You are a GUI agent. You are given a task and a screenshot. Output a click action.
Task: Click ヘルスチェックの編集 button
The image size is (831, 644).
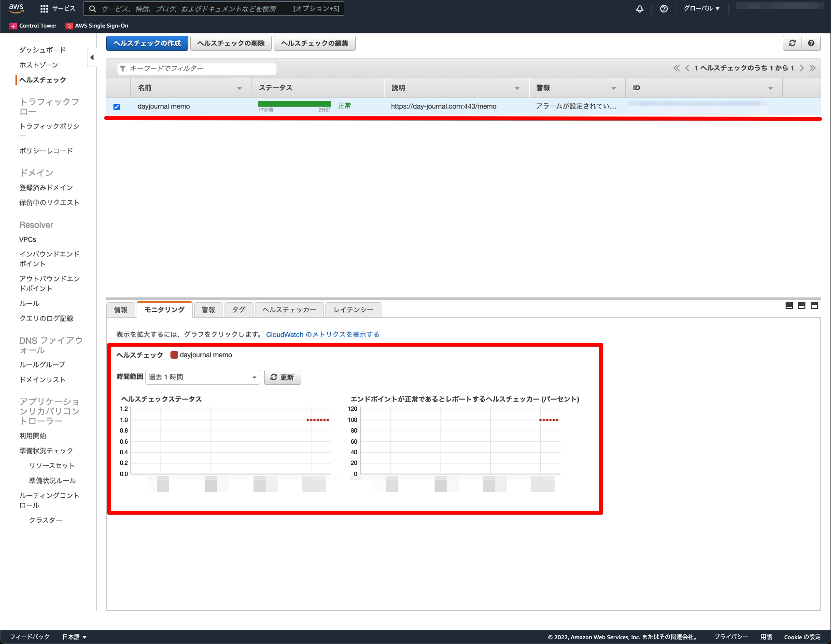(315, 43)
